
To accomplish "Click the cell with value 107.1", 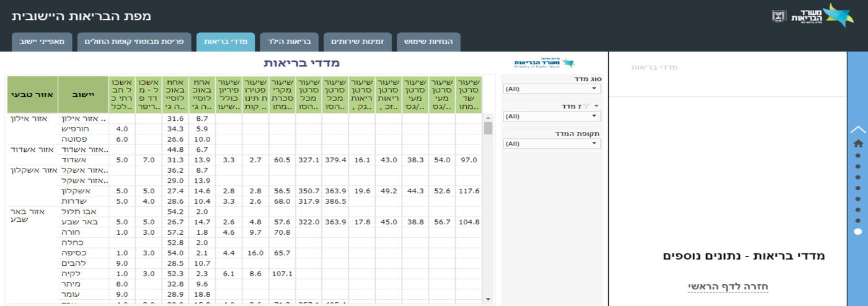I will 282,273.
